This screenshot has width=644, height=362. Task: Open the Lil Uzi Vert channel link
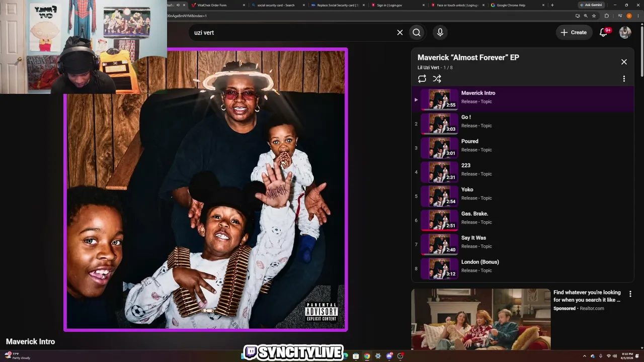[x=428, y=67]
